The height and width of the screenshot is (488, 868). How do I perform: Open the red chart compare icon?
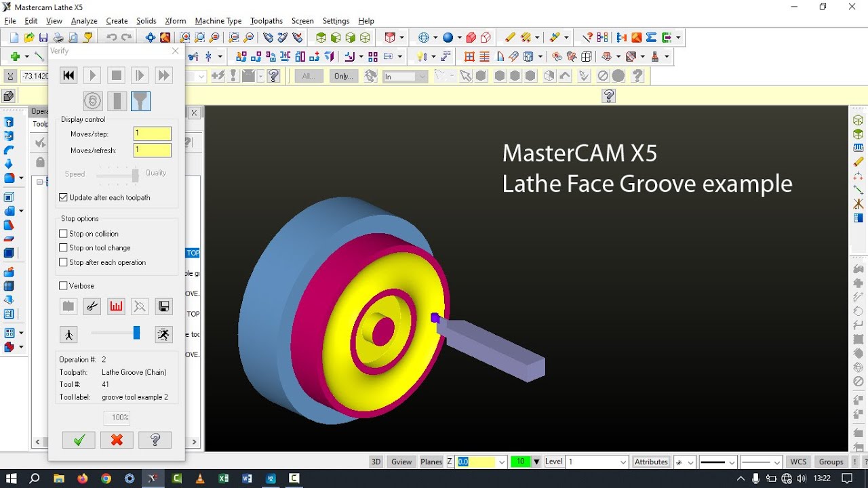pos(116,306)
